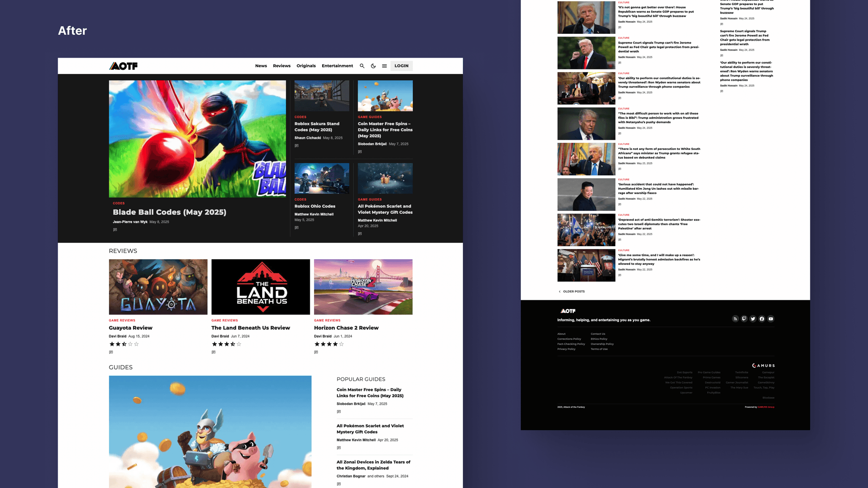868x488 pixels.
Task: Open author Jean-Pierre van Wyk's page
Action: 130,222
